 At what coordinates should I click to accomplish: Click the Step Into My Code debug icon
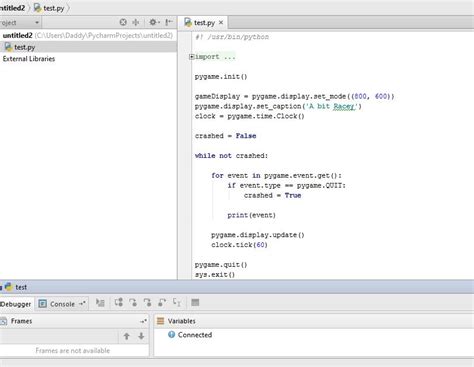pos(147,302)
